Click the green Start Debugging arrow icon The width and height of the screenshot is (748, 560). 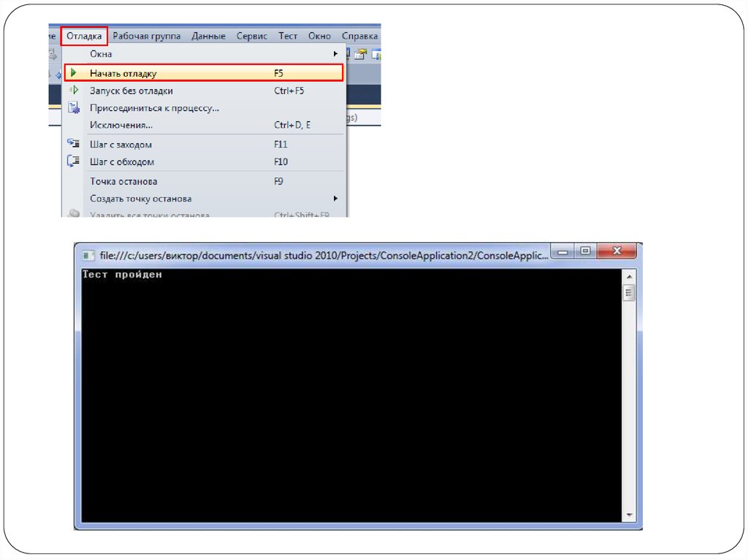(74, 73)
